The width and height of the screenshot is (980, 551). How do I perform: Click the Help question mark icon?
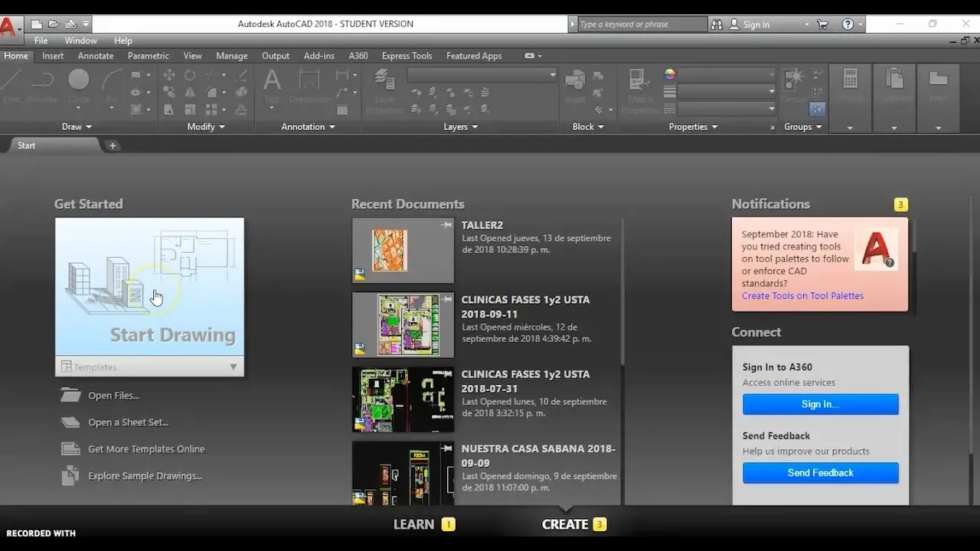pos(848,24)
